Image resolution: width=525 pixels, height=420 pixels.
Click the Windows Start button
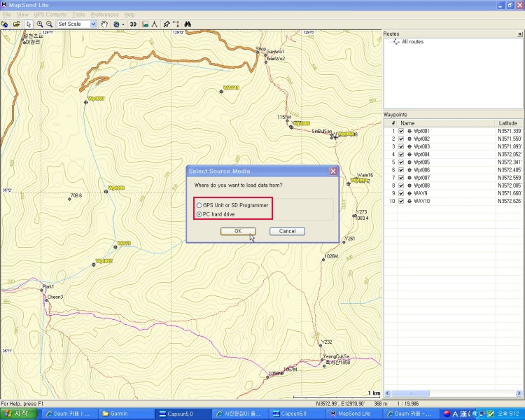(19, 414)
